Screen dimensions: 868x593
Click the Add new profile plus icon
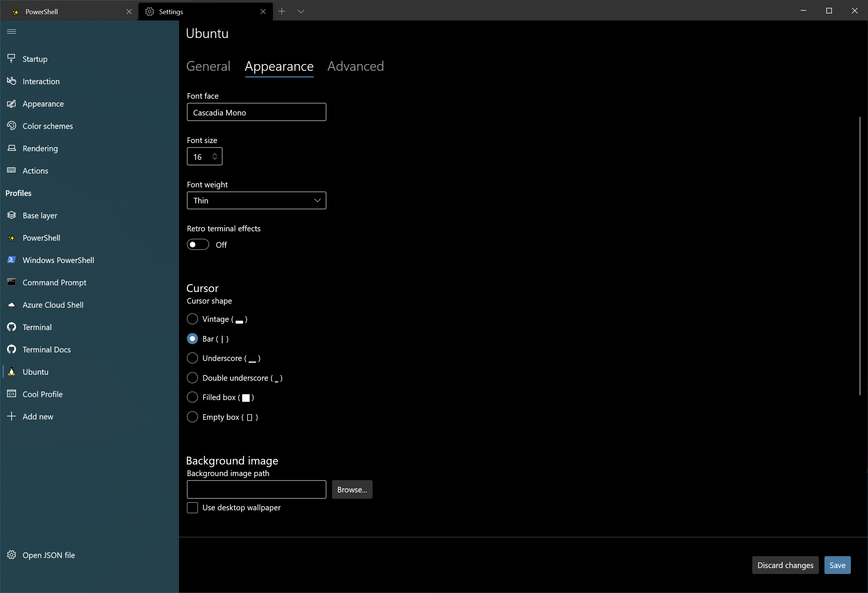(x=12, y=416)
